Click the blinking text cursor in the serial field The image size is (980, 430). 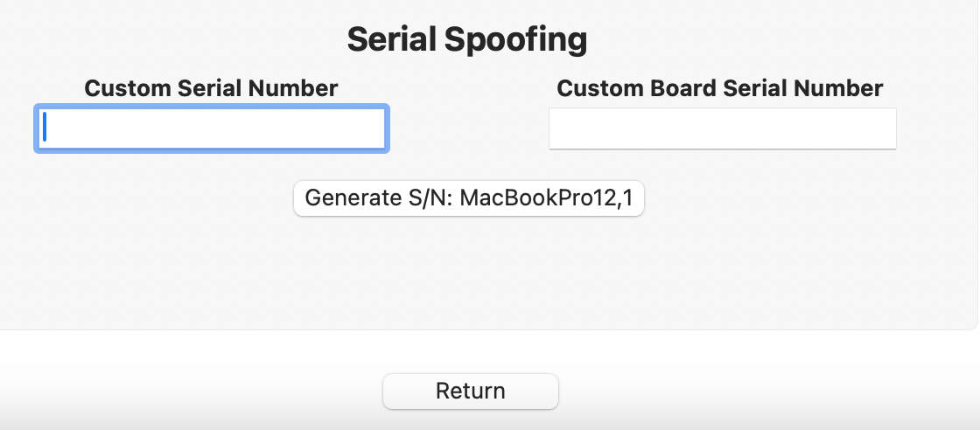(x=45, y=128)
